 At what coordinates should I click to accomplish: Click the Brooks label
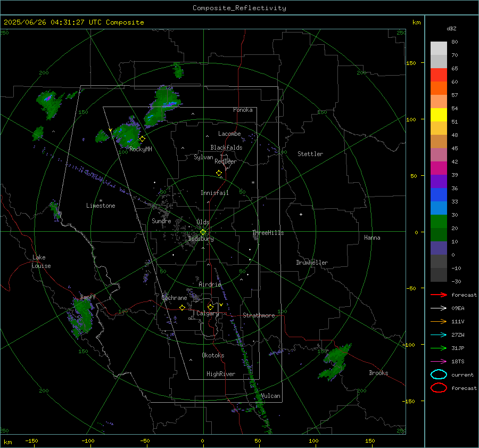[378, 373]
